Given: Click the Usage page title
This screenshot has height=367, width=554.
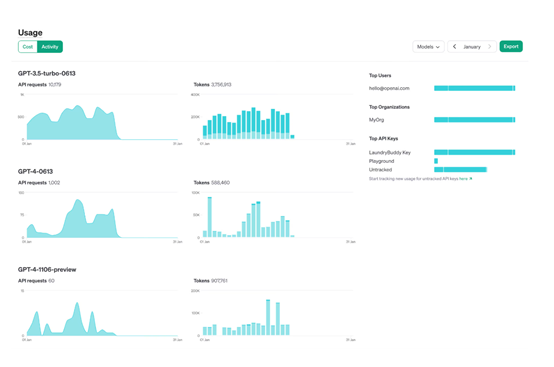Looking at the screenshot, I should click(30, 32).
